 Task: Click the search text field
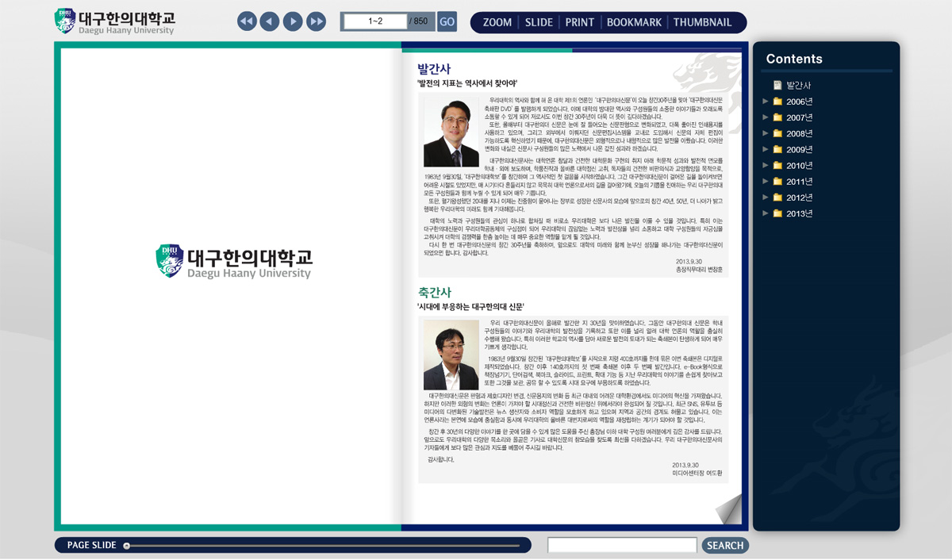[621, 545]
